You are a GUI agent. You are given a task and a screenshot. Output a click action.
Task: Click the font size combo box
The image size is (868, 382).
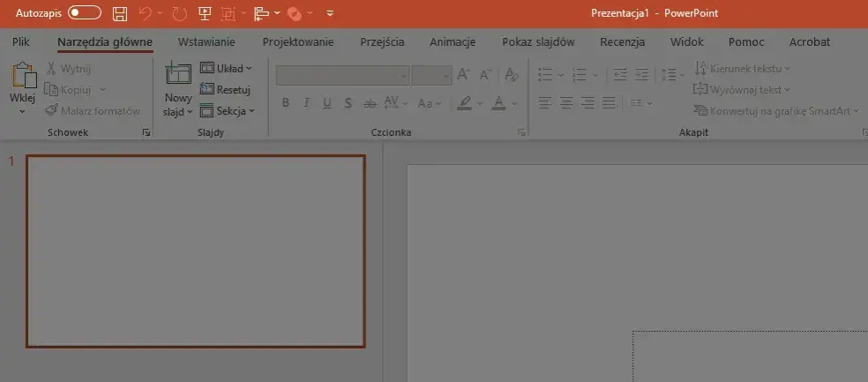[431, 75]
